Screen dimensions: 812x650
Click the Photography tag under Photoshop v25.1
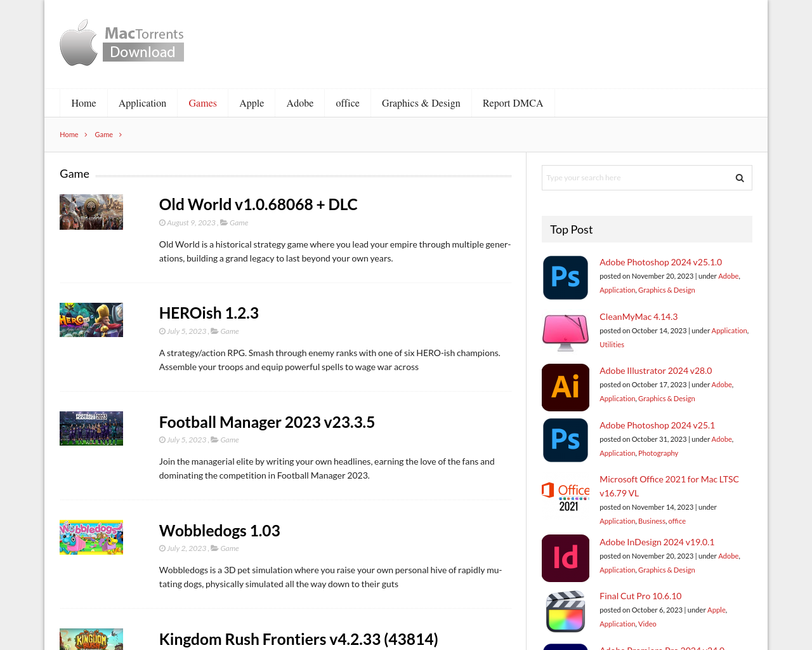pyautogui.click(x=658, y=453)
